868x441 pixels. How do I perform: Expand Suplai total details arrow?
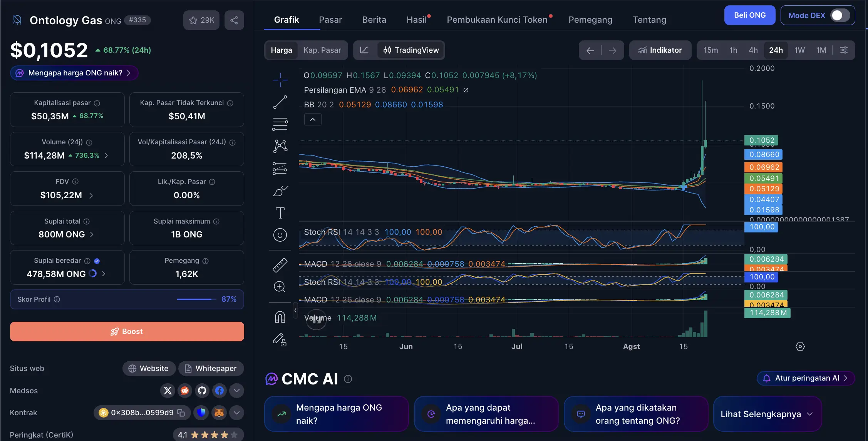tap(92, 234)
